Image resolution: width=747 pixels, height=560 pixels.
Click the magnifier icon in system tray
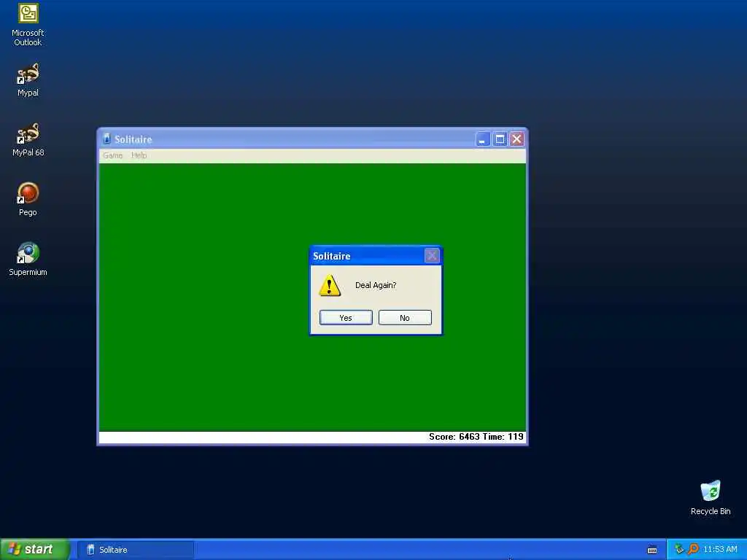pos(693,549)
